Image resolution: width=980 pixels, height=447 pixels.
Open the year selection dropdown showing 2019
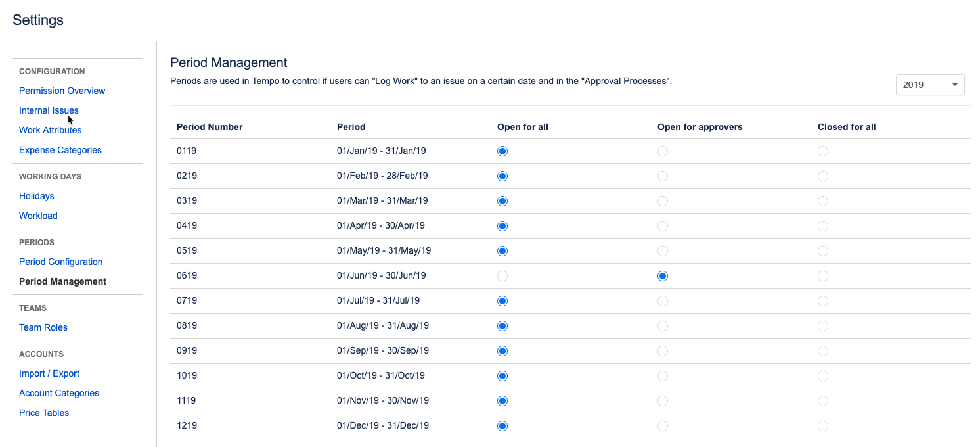click(x=930, y=84)
